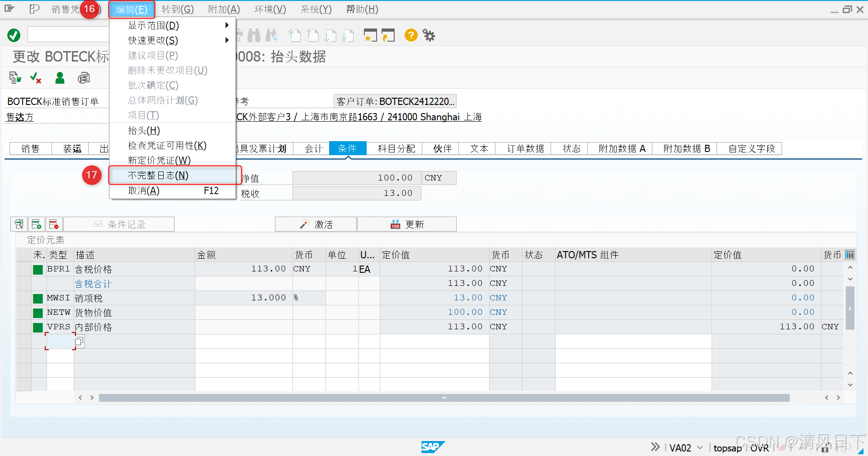The height and width of the screenshot is (456, 868).
Task: Click the 条件记录 button
Action: coord(119,224)
